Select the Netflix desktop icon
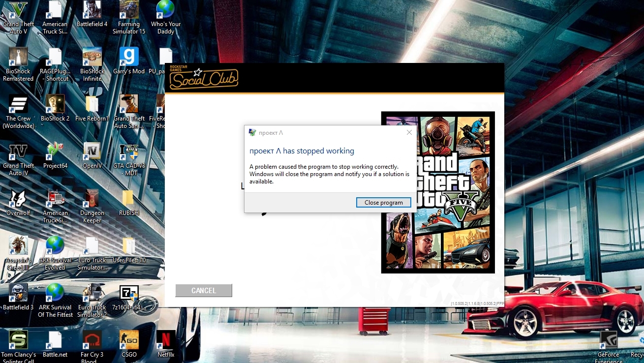This screenshot has height=363, width=644. (166, 344)
